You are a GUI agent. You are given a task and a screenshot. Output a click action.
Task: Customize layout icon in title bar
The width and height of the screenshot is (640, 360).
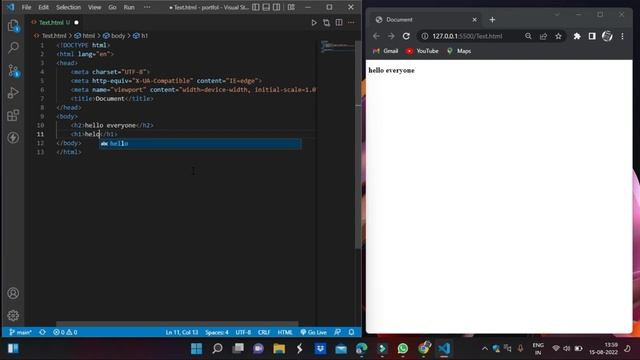tap(291, 7)
